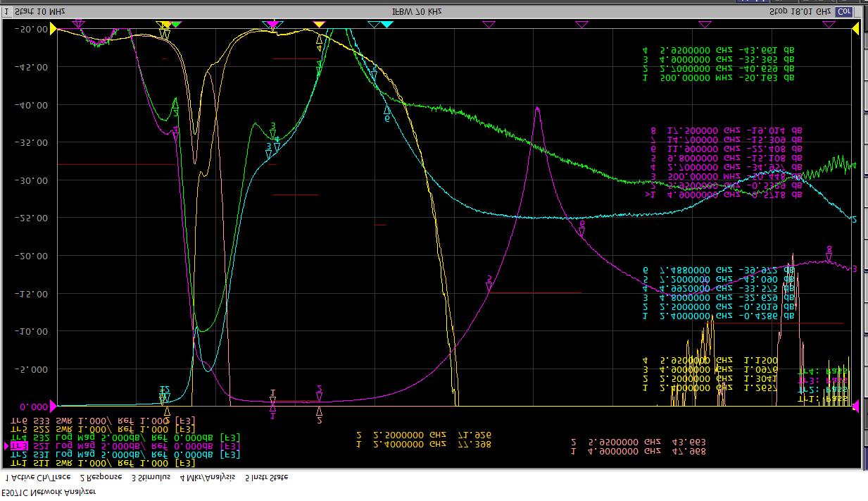The height and width of the screenshot is (501, 868).
Task: Click the Start 10 MHz stimulus field
Action: (40, 12)
